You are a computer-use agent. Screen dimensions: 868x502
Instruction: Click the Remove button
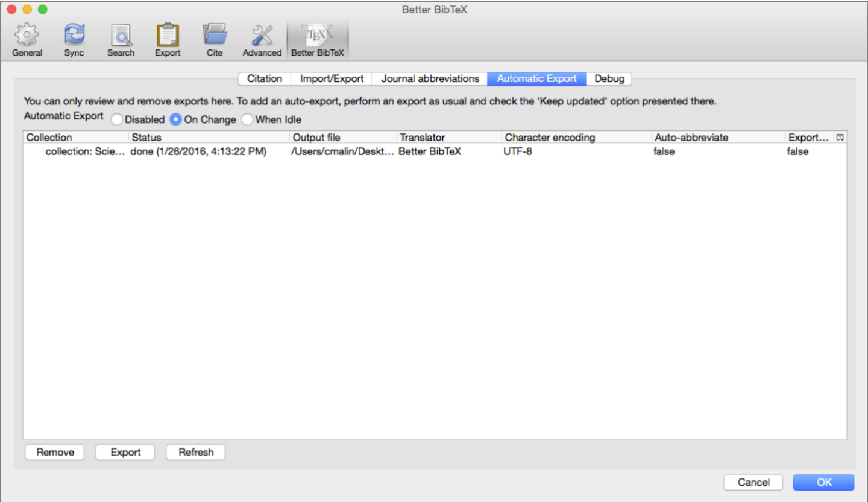pyautogui.click(x=55, y=452)
